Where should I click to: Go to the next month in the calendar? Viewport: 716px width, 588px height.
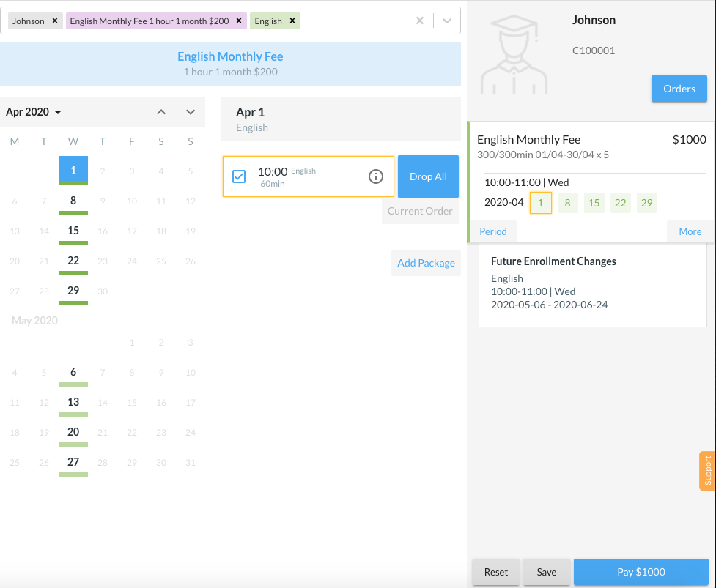191,112
